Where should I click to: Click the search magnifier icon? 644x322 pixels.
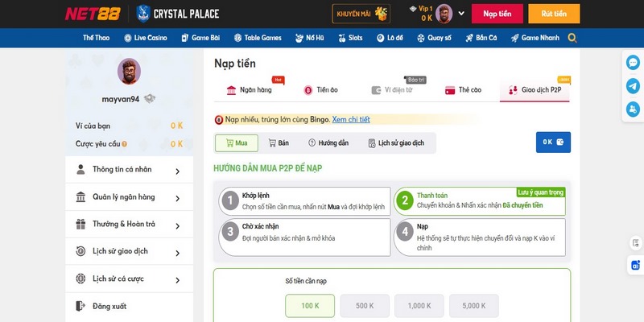click(x=572, y=38)
